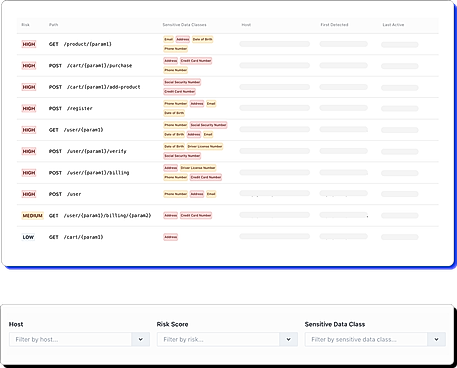Image resolution: width=457 pixels, height=368 pixels.
Task: Expand the Sensitive Data Class dropdown arrow
Action: pyautogui.click(x=437, y=339)
